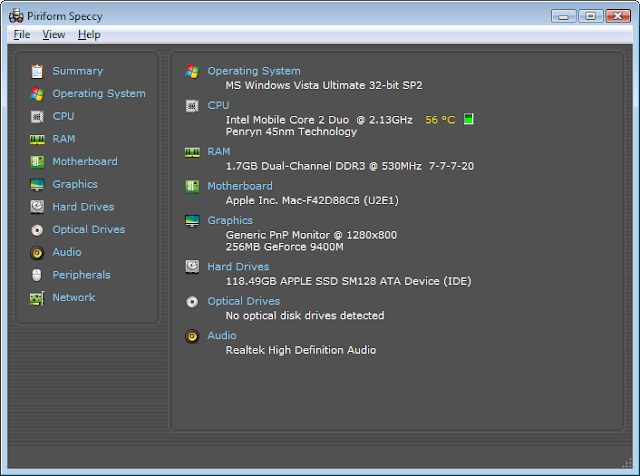Viewport: 640px width, 476px height.
Task: Select Operating System section in the sidebar
Action: tap(99, 94)
